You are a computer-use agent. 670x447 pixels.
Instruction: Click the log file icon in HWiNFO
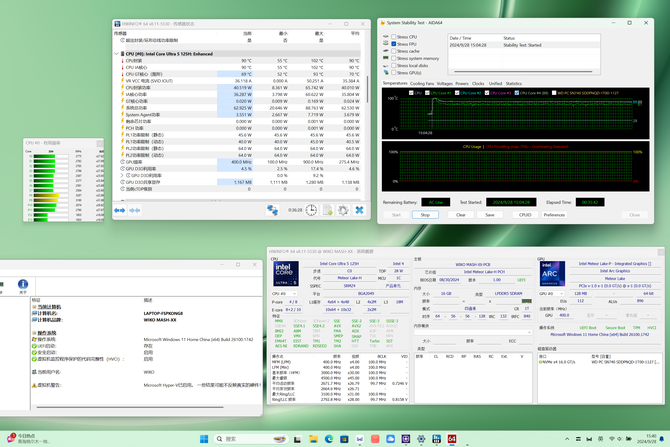327,210
